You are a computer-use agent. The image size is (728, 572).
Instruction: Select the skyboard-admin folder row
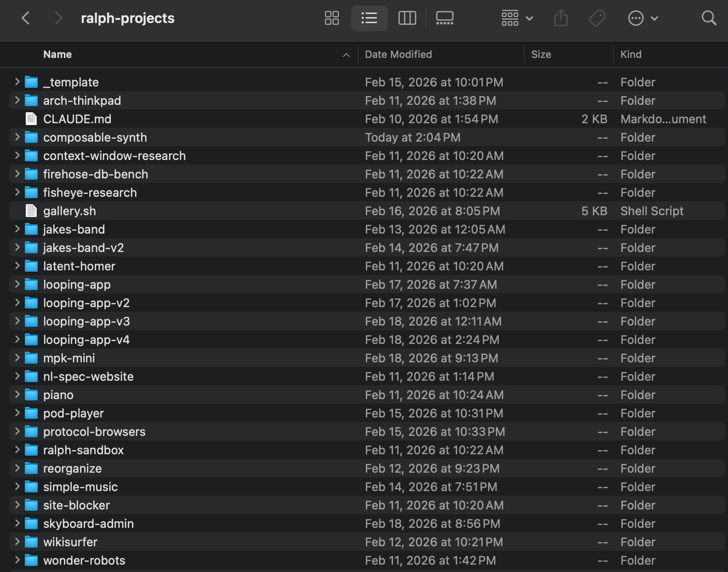(x=88, y=524)
